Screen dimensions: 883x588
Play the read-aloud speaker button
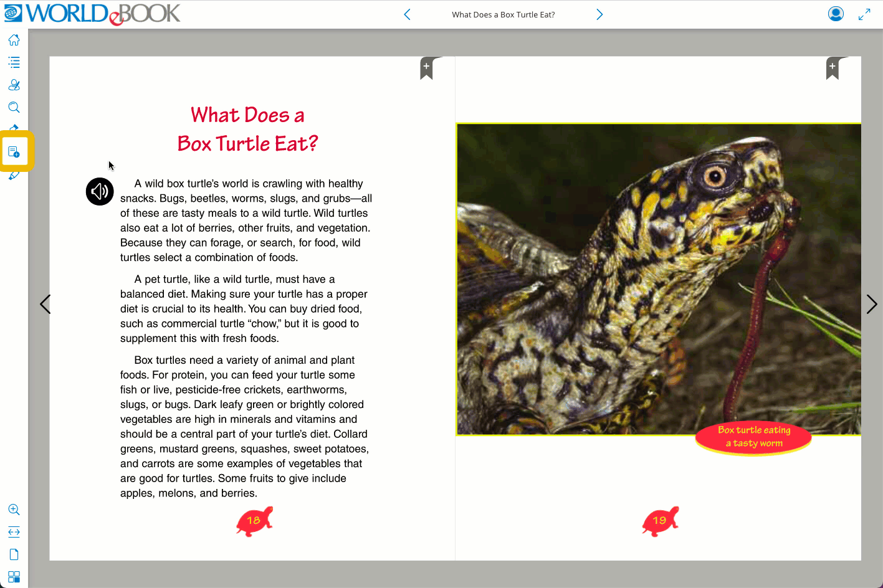pos(100,191)
